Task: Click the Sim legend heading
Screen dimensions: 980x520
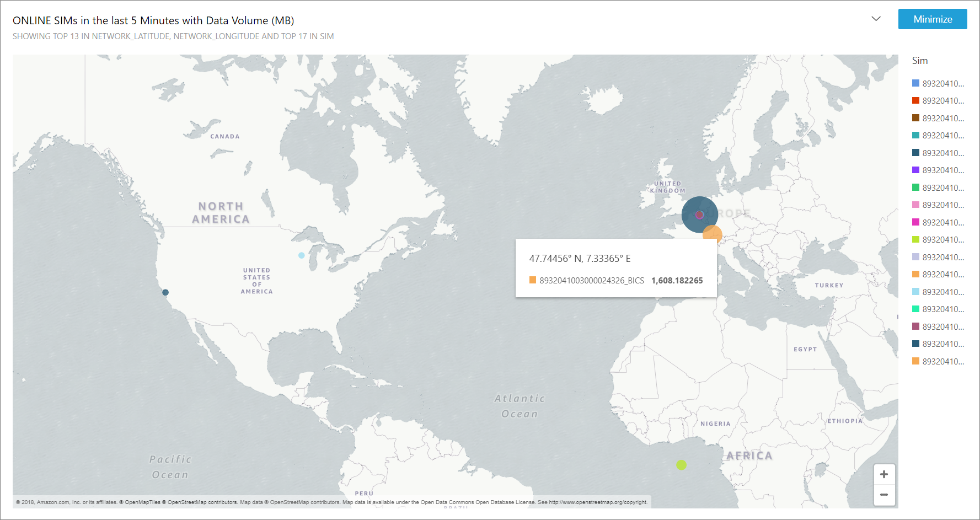Action: pos(920,61)
